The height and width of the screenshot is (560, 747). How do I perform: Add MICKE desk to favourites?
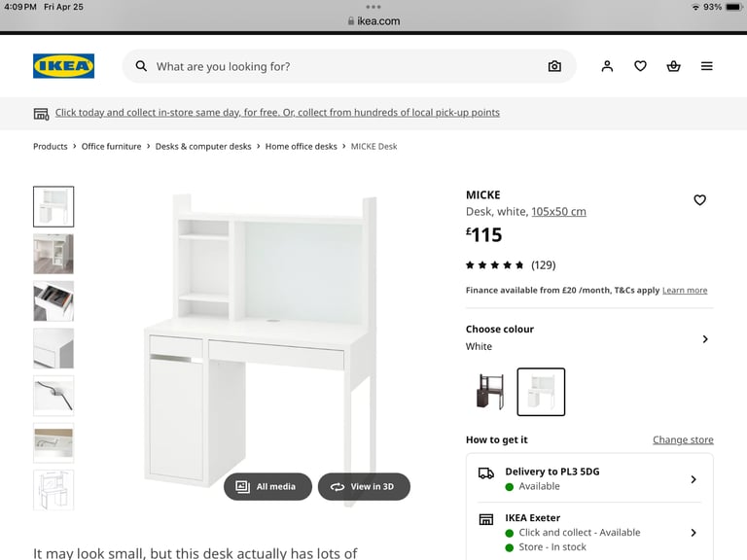699,200
